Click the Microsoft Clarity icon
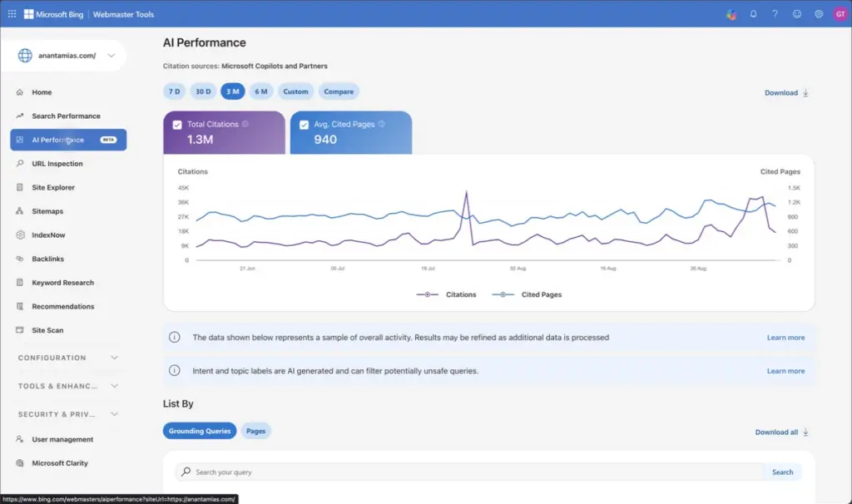 (20, 462)
